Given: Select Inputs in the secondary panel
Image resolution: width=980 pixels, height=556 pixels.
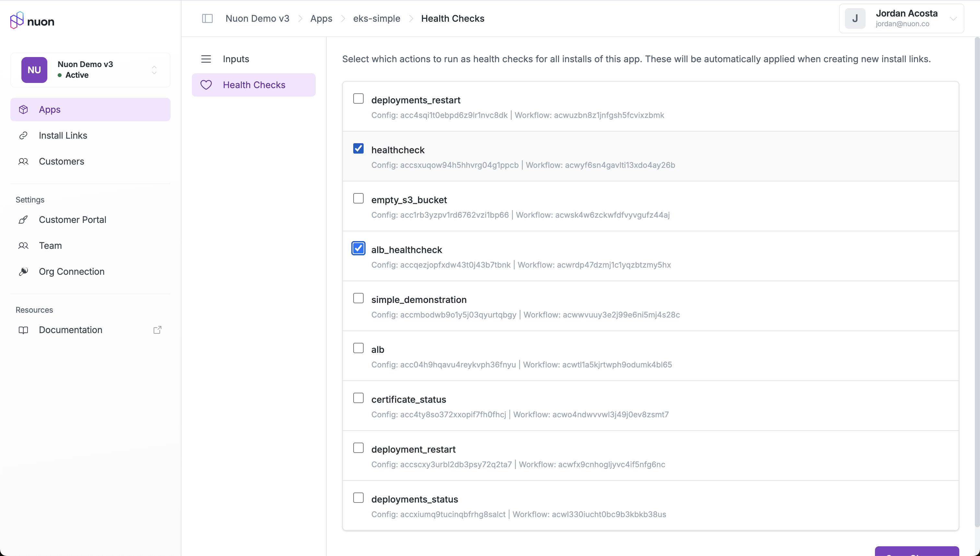Looking at the screenshot, I should point(236,59).
